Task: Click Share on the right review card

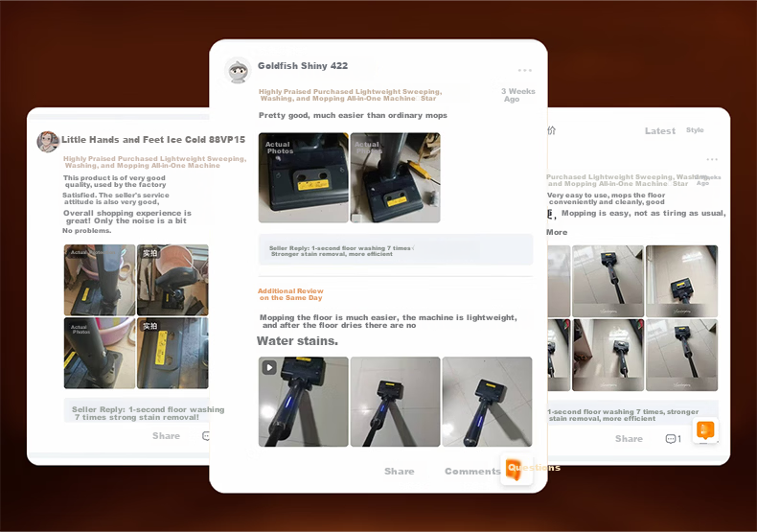Action: tap(629, 439)
